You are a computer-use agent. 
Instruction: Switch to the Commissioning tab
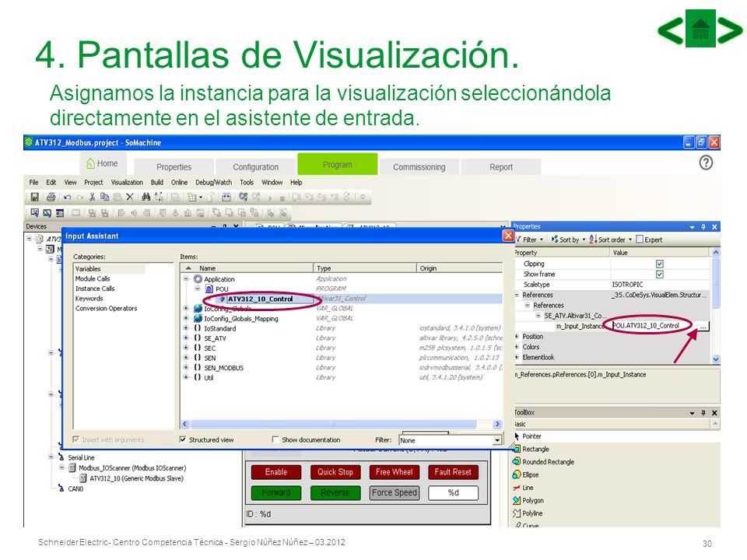pyautogui.click(x=419, y=166)
